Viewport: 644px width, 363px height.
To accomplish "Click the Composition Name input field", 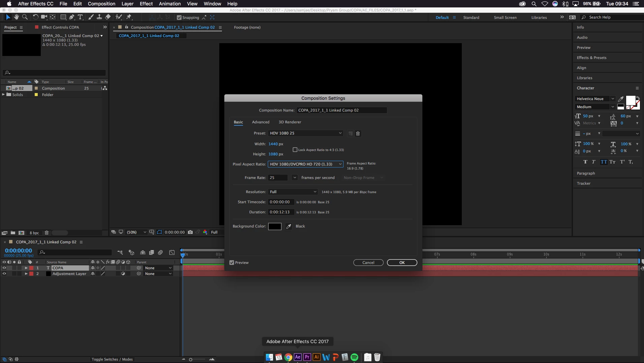I will click(342, 110).
